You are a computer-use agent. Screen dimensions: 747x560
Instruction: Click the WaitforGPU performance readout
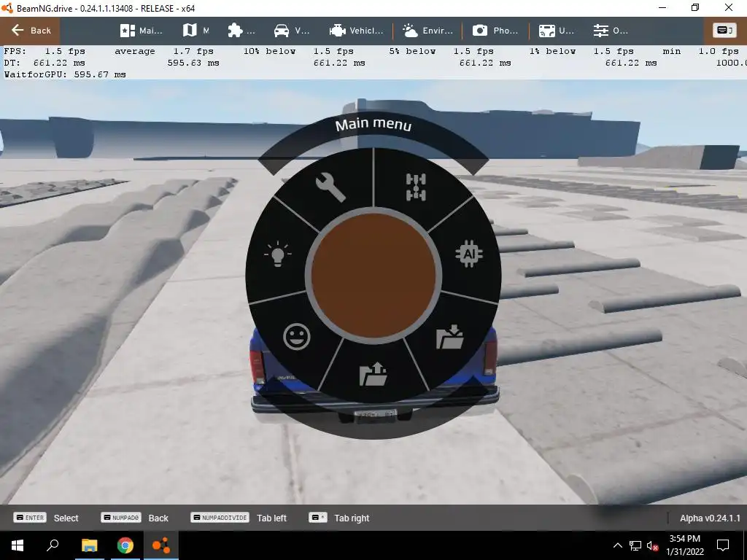pos(65,74)
